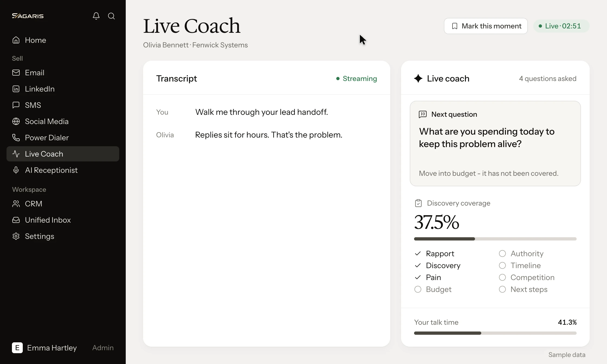Select the Timeline coverage circle
The width and height of the screenshot is (607, 364).
point(502,265)
